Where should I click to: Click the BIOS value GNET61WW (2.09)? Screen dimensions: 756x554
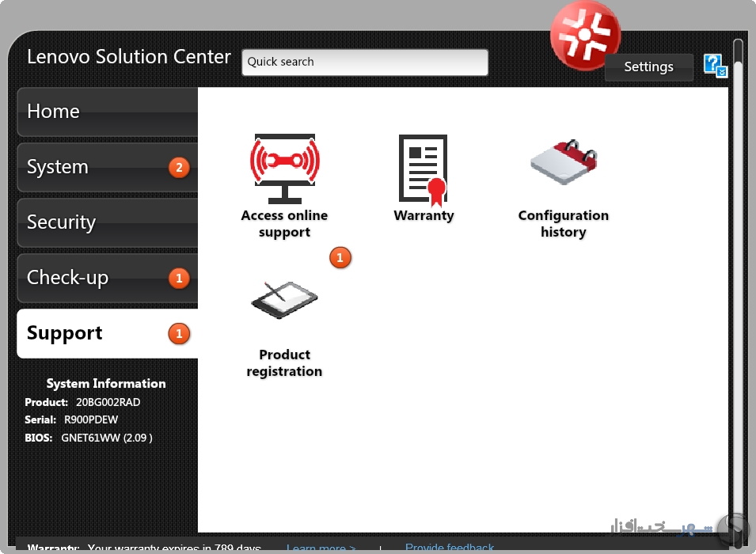(x=107, y=438)
